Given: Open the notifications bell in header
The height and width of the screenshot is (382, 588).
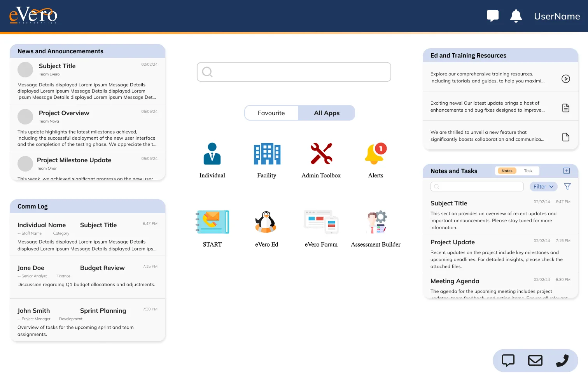Looking at the screenshot, I should pos(516,16).
